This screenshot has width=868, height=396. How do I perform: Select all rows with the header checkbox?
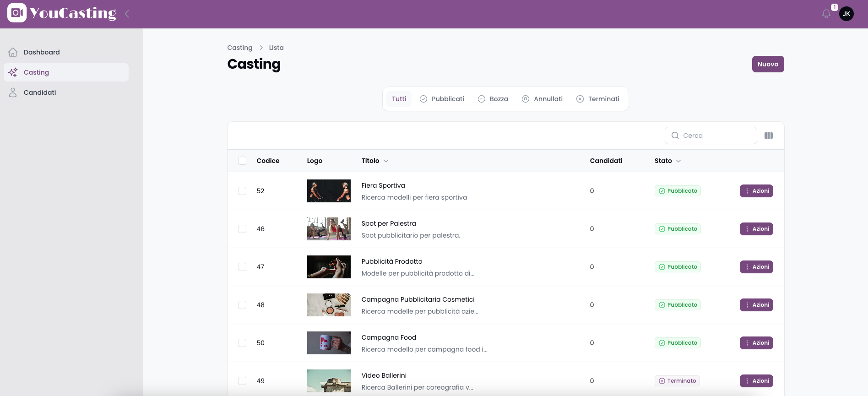tap(242, 161)
